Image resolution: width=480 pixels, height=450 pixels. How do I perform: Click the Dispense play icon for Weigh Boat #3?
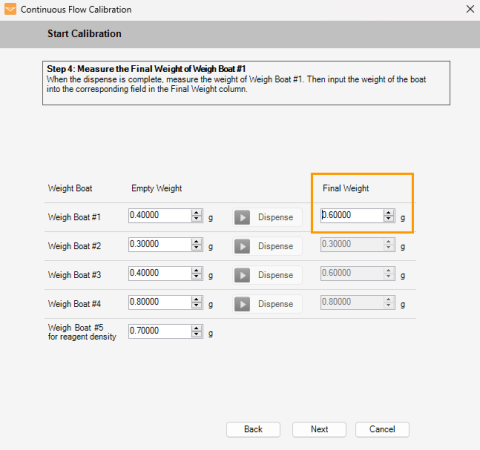click(242, 275)
